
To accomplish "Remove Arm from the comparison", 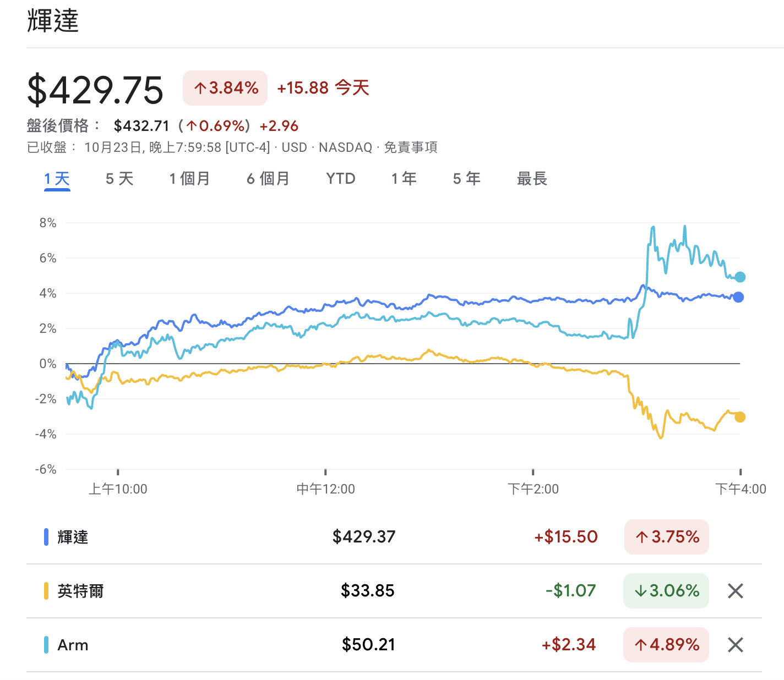I will [735, 645].
